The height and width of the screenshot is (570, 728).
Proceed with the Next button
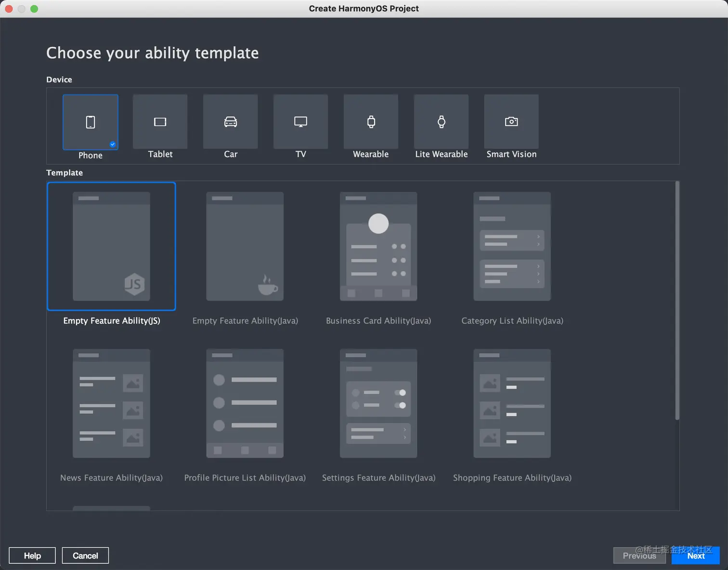(x=696, y=556)
